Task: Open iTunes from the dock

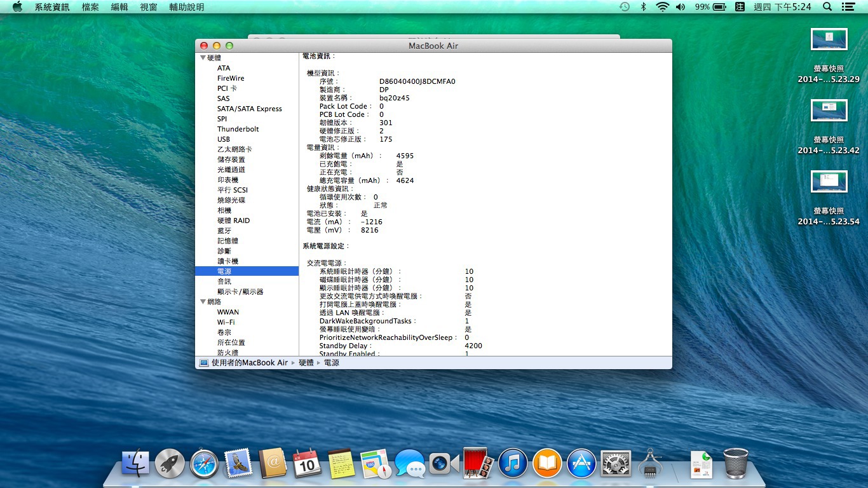Action: [513, 464]
